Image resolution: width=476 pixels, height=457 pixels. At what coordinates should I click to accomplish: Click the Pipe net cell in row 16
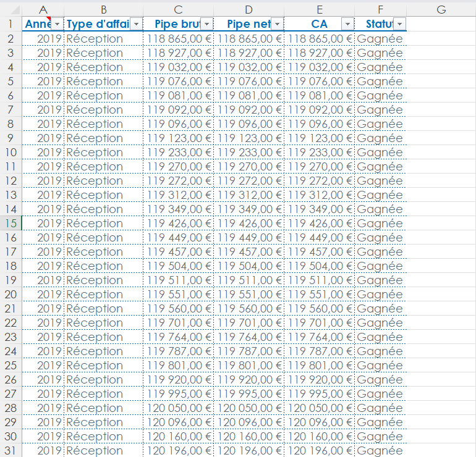tap(249, 238)
